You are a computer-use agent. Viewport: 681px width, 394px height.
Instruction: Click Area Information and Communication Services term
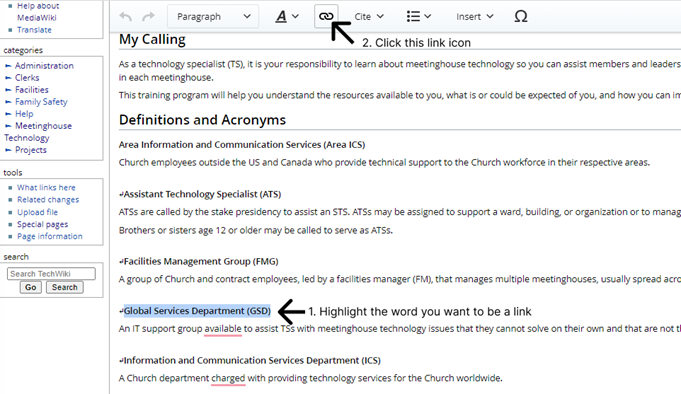pyautogui.click(x=242, y=145)
